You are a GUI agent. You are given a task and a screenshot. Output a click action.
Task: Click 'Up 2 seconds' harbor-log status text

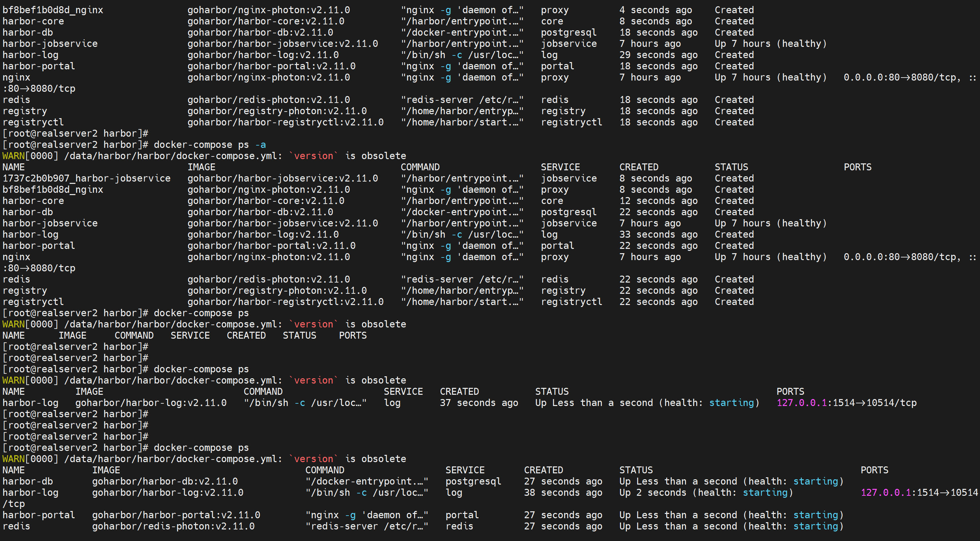click(652, 493)
